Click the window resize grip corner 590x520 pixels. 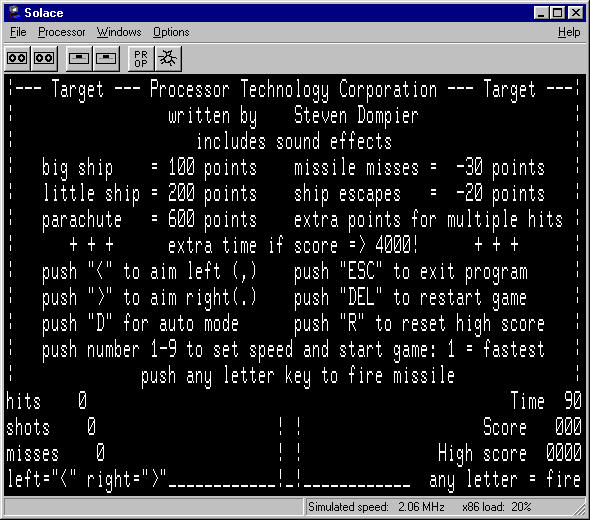(579, 509)
